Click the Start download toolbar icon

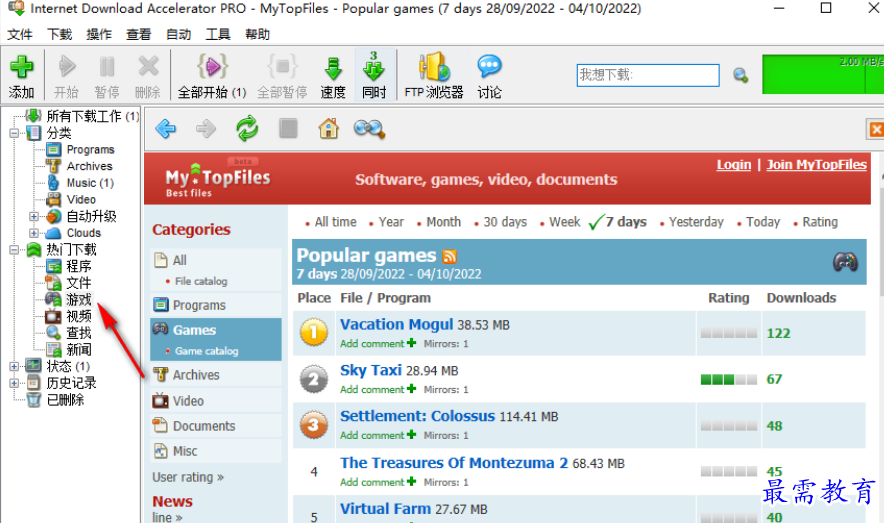click(67, 67)
